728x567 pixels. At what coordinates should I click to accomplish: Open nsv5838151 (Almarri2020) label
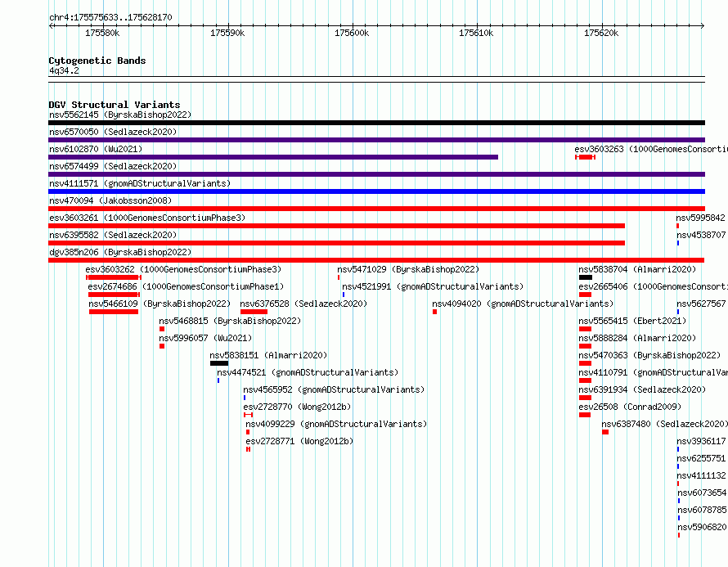[x=268, y=355]
